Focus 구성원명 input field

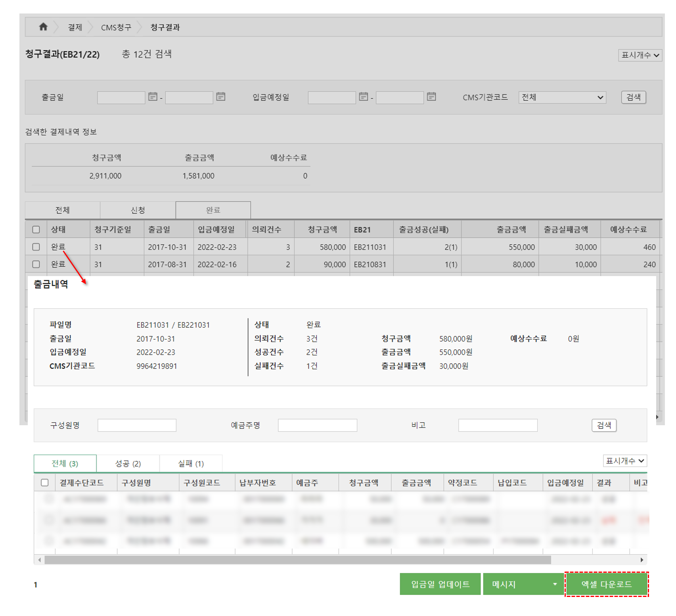click(137, 425)
